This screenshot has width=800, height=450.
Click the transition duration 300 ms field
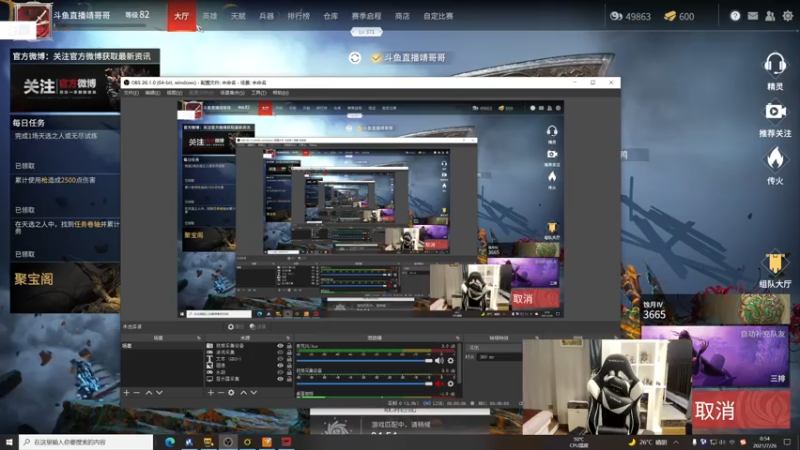499,357
